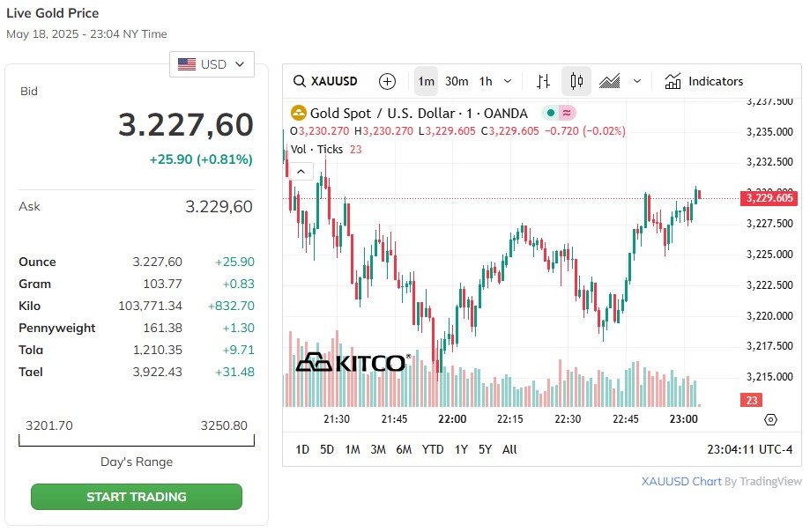Click the red volume label 23 on axis

click(752, 400)
